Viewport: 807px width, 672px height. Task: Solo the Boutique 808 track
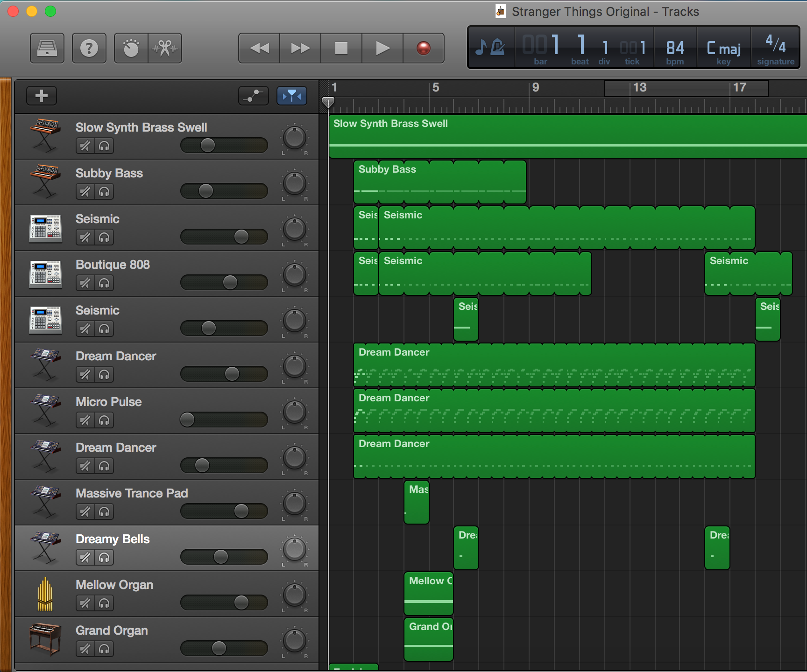coord(104,283)
